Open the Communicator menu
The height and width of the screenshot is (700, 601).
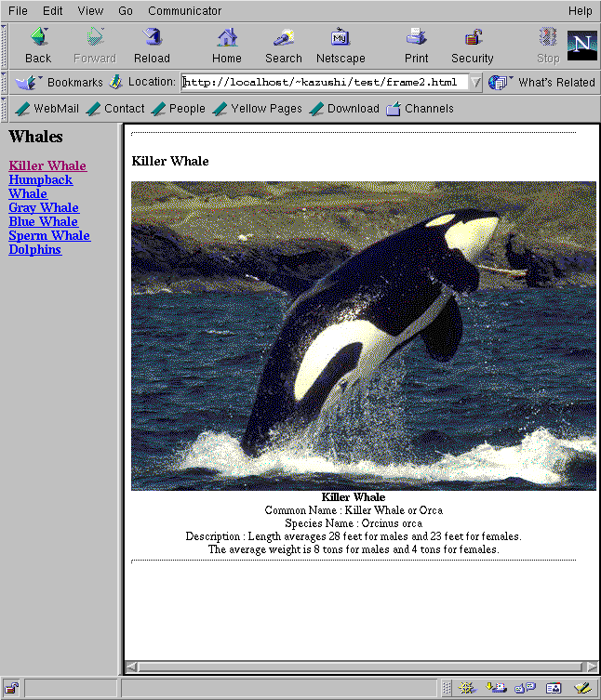click(x=184, y=11)
